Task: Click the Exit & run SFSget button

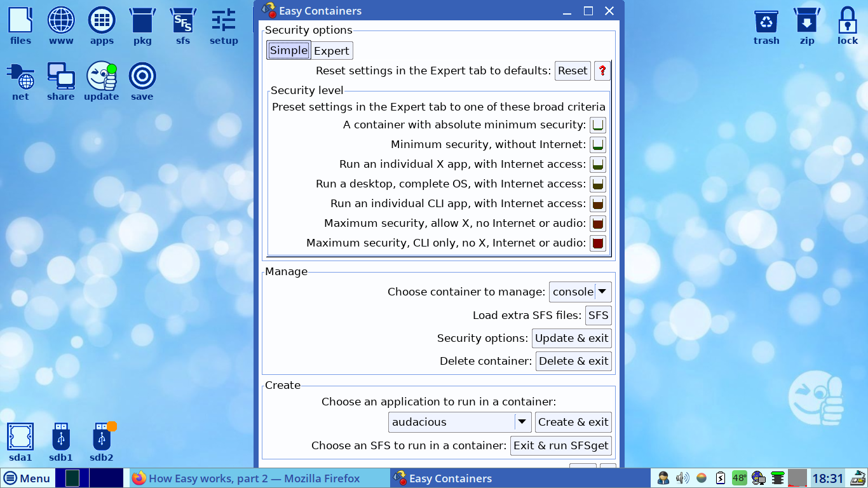Action: (x=561, y=445)
